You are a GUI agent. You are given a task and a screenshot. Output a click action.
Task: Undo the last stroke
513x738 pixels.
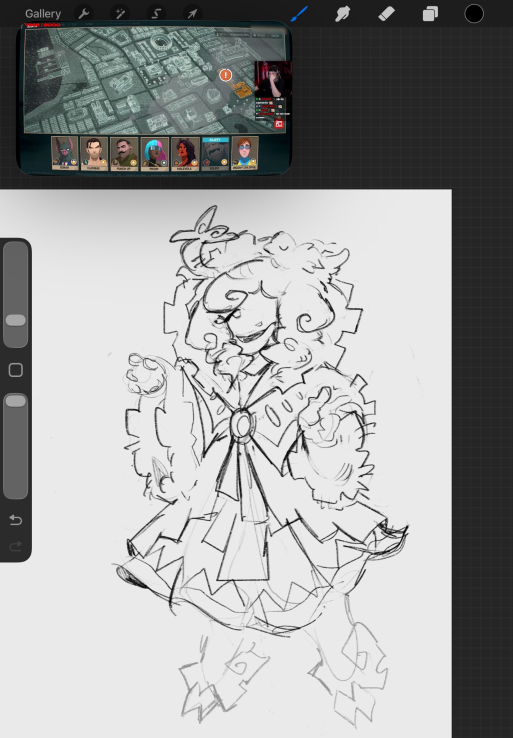16,520
